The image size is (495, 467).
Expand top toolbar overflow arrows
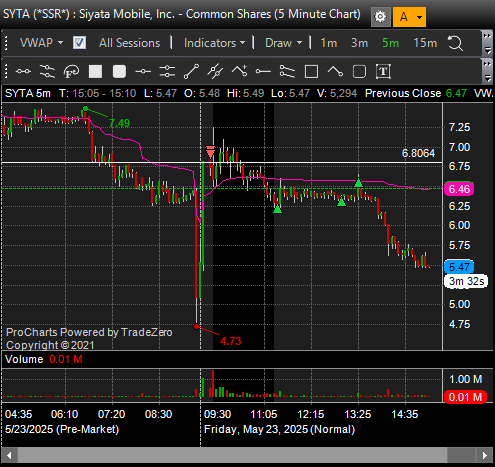click(487, 36)
